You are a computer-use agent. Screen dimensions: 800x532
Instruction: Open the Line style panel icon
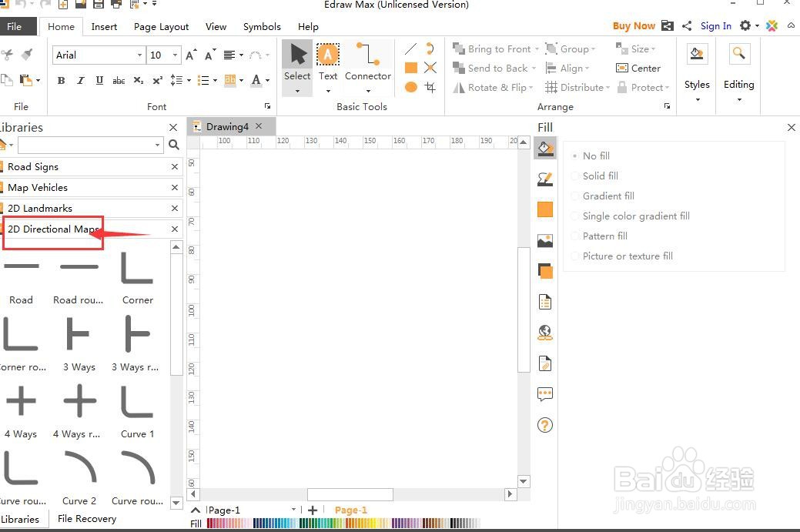pos(545,179)
